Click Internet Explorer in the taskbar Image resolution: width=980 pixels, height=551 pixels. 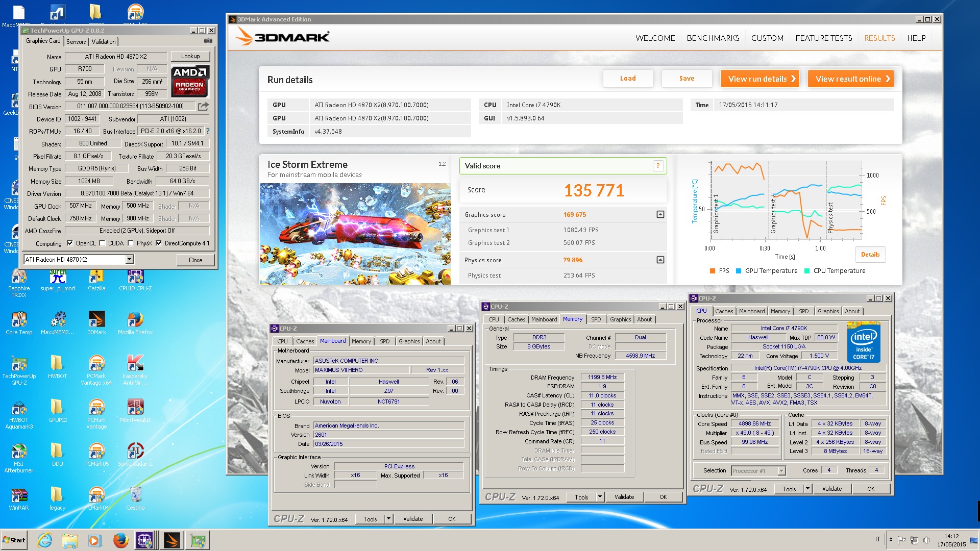pos(45,540)
